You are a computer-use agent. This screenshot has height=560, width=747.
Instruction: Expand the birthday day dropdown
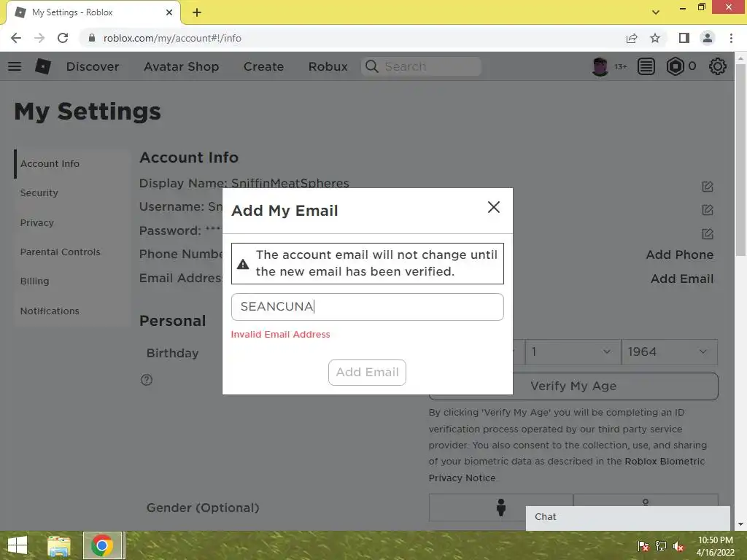573,352
